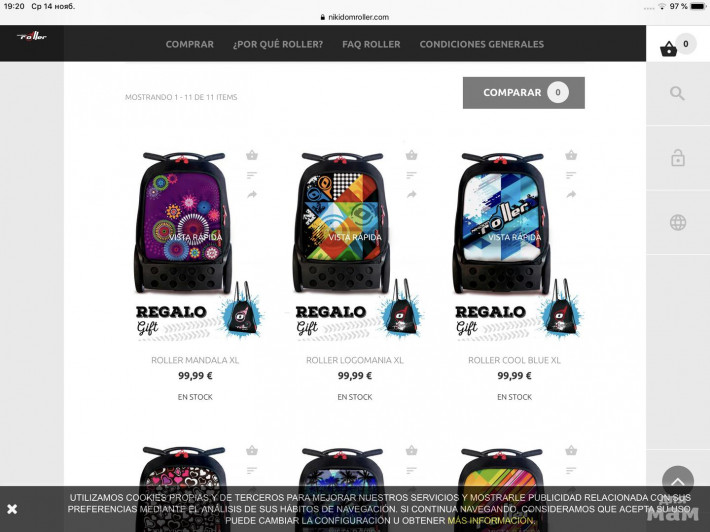The width and height of the screenshot is (710, 532).
Task: Go to ¿POR QUÉ ROLLER? page
Action: point(278,44)
